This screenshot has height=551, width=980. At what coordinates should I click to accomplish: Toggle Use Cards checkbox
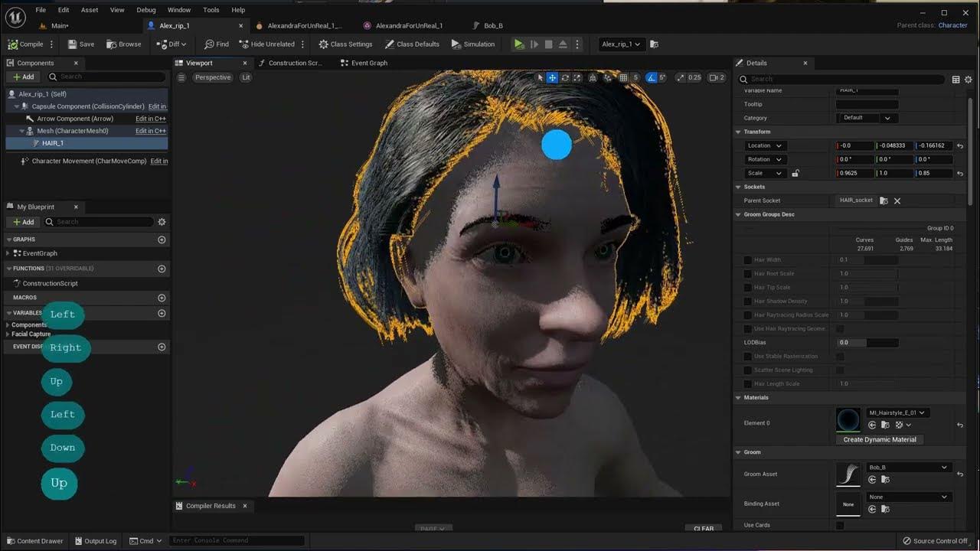(840, 526)
